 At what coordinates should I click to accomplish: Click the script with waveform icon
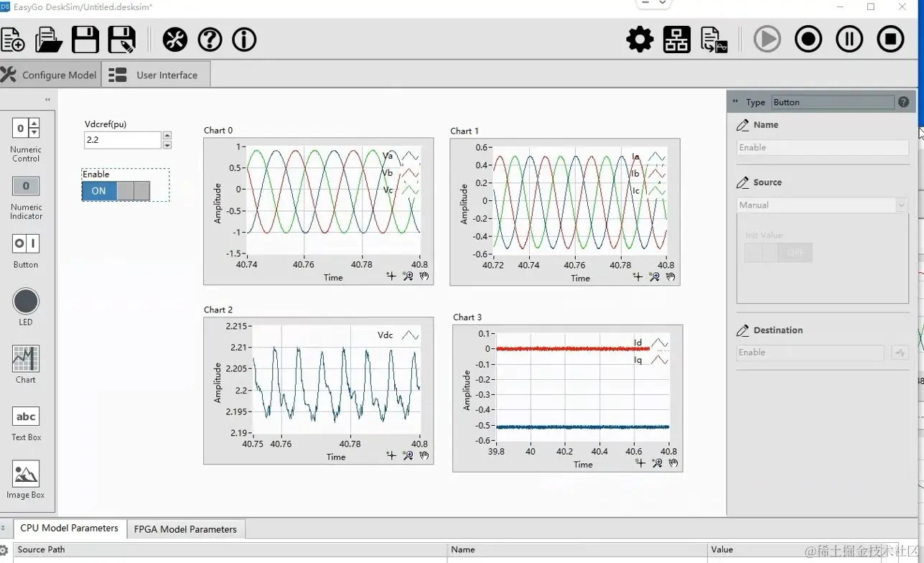coord(714,40)
